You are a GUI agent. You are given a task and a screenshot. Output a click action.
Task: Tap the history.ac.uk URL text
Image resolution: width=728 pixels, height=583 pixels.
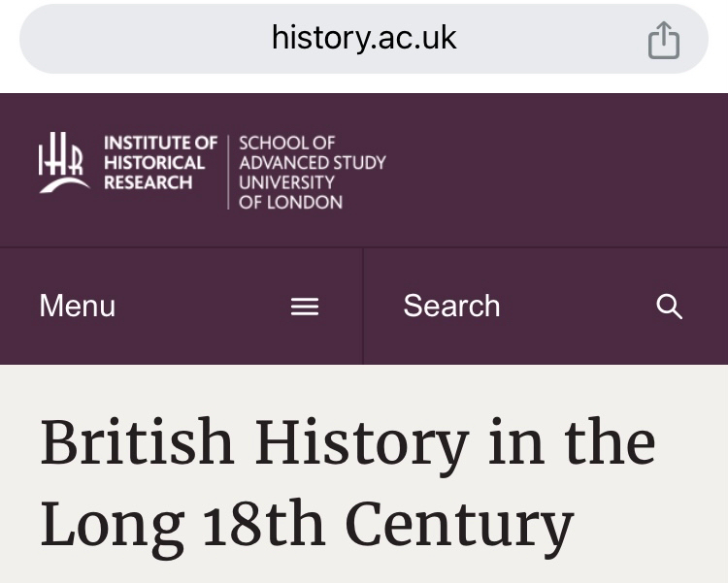(364, 39)
